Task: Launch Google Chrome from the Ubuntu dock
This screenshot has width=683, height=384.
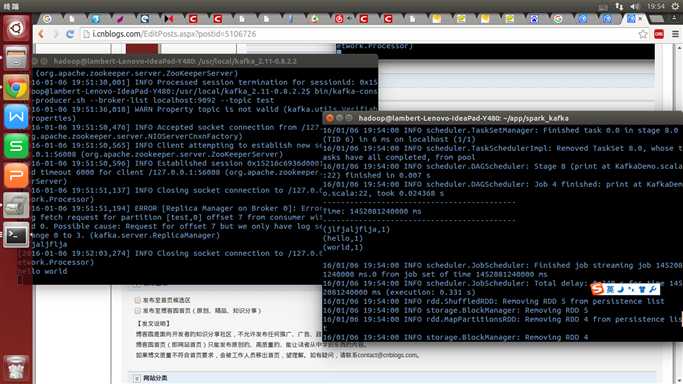Action: (x=16, y=88)
